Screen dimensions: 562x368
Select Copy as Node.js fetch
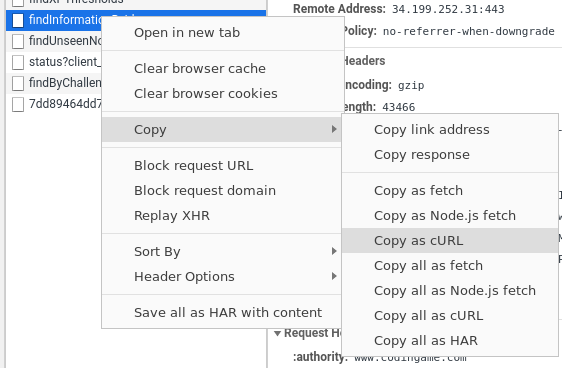click(450, 216)
